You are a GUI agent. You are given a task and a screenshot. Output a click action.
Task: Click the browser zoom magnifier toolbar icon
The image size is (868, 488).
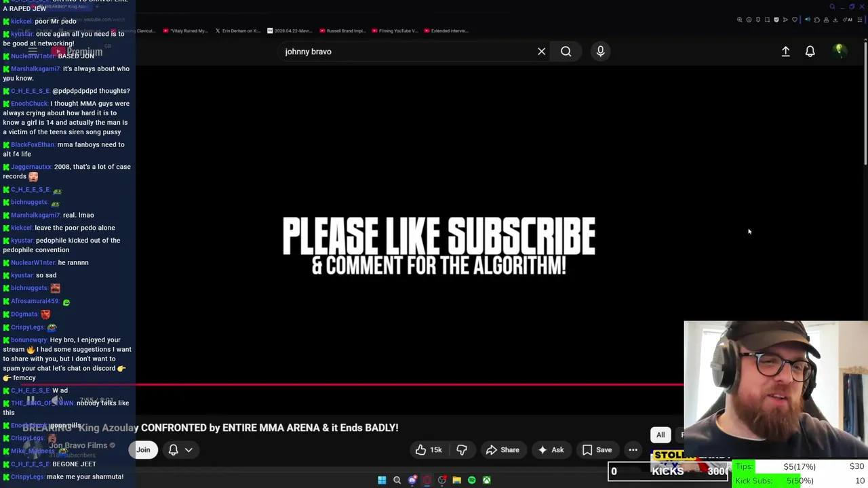pyautogui.click(x=739, y=20)
